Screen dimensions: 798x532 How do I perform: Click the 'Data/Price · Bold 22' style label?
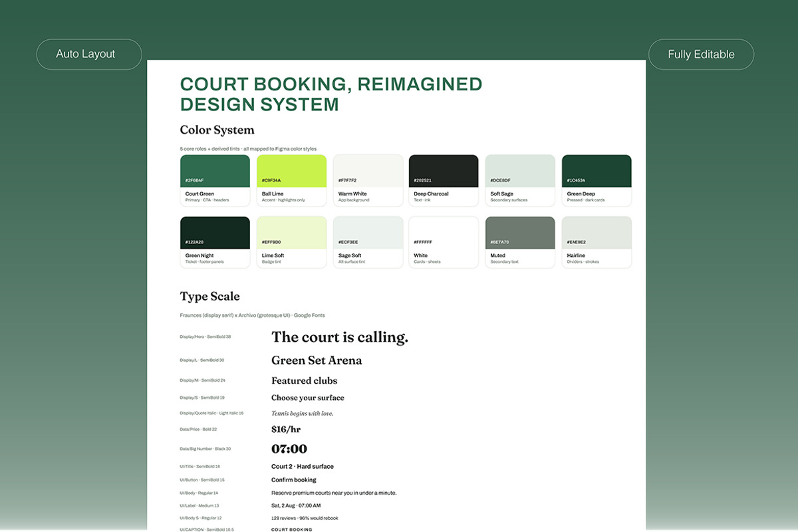coord(198,430)
